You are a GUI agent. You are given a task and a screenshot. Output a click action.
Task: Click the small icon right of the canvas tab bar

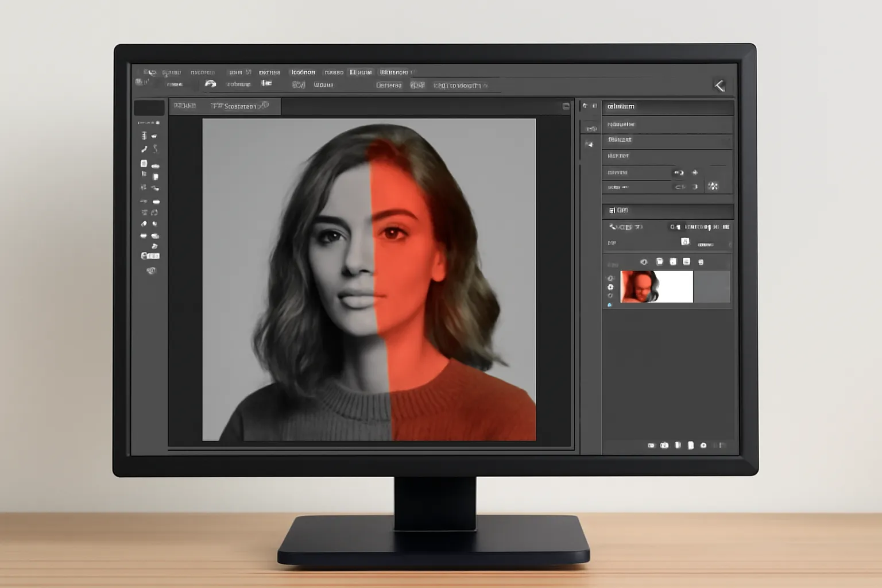(566, 106)
